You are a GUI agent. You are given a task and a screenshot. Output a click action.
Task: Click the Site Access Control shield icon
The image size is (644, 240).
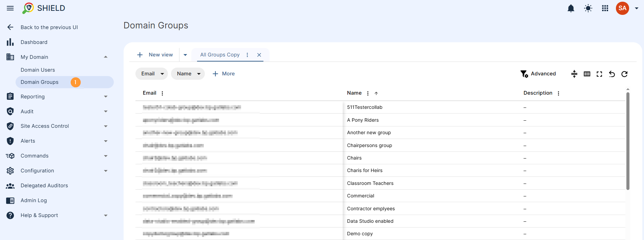10,126
